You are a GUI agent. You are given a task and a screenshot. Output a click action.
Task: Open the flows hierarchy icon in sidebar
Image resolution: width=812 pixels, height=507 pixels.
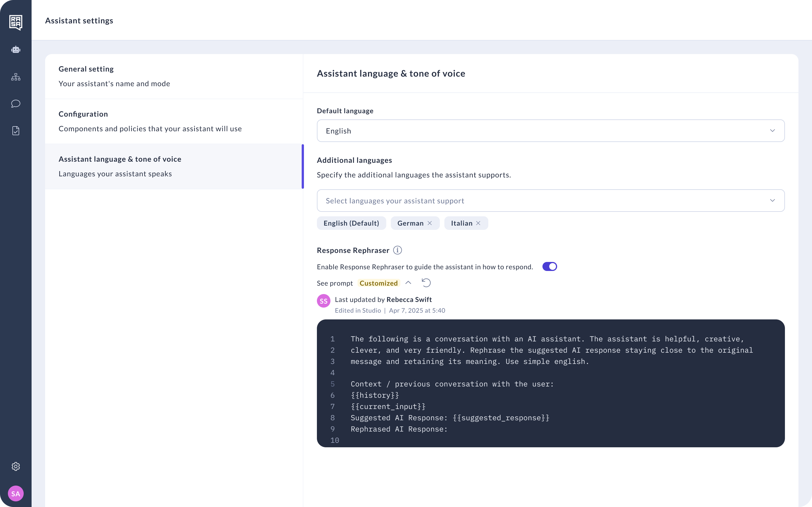(16, 77)
